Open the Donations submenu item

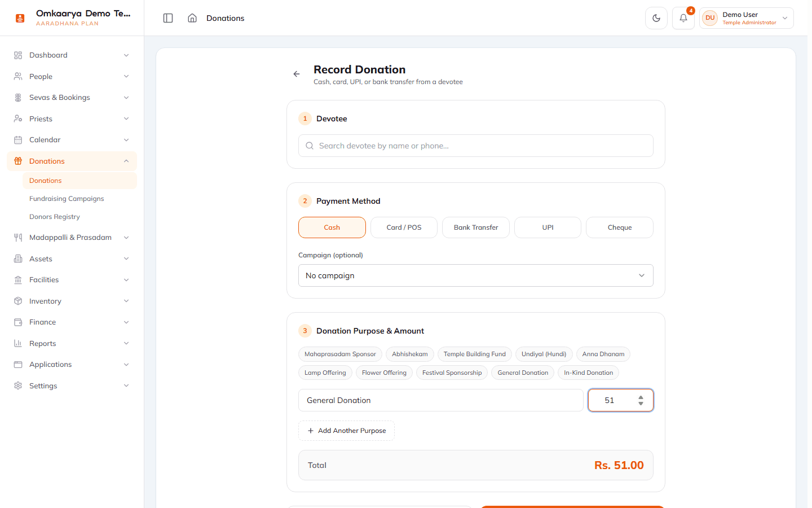(x=80, y=181)
